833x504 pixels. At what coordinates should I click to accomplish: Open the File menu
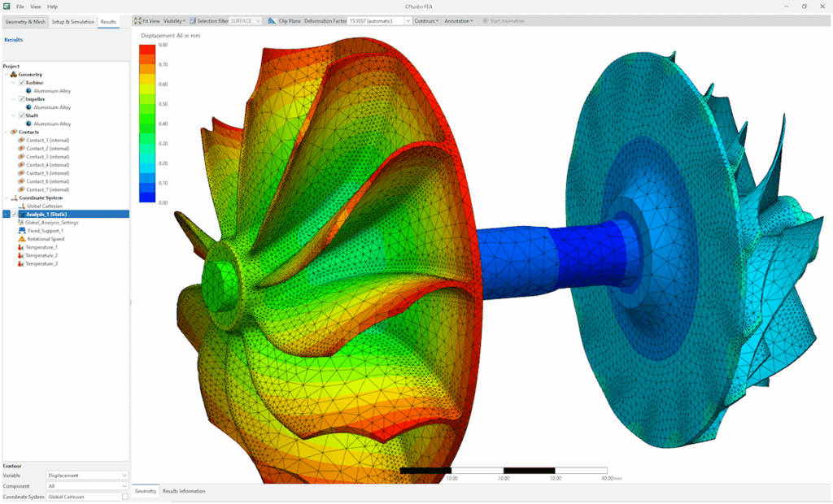tap(20, 7)
